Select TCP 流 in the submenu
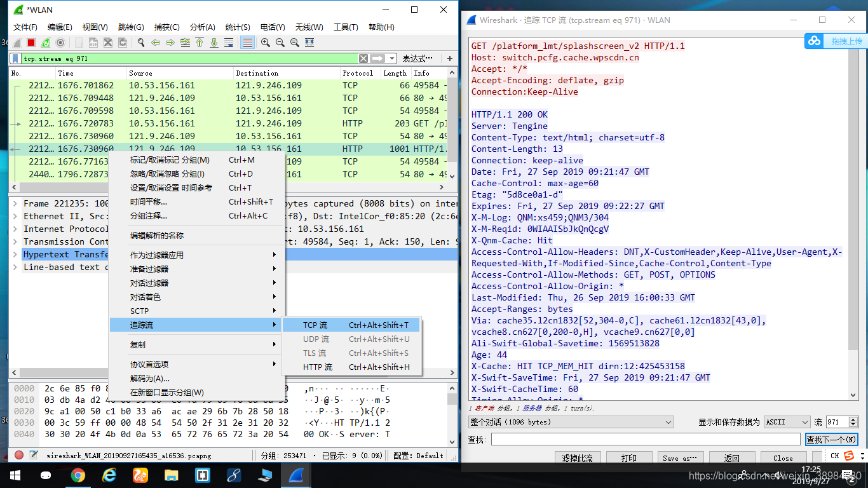868x488 pixels. pos(351,325)
